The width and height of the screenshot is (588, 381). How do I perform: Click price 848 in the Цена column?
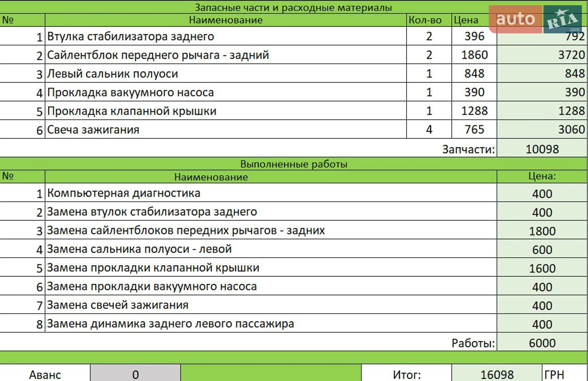pos(474,74)
